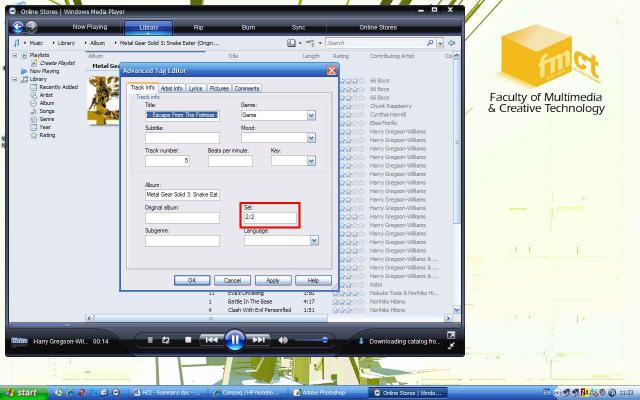Click the Search magnifier icon

[430, 43]
